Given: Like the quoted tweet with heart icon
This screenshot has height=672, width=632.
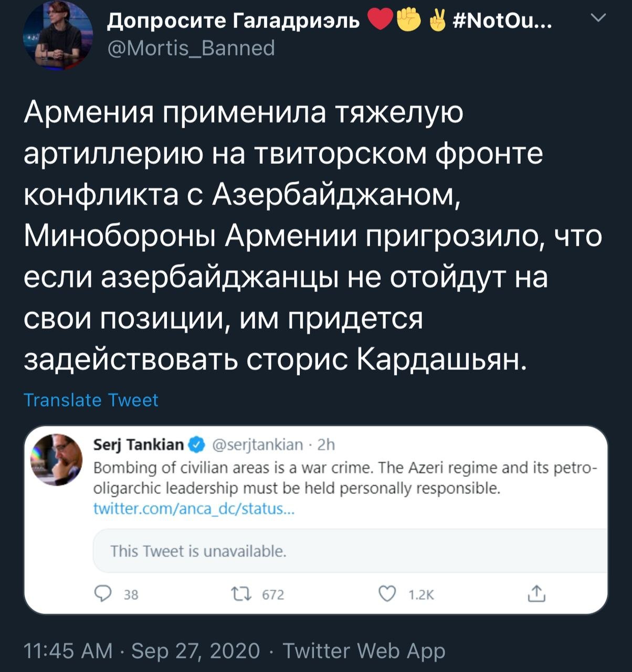Looking at the screenshot, I should 387,594.
